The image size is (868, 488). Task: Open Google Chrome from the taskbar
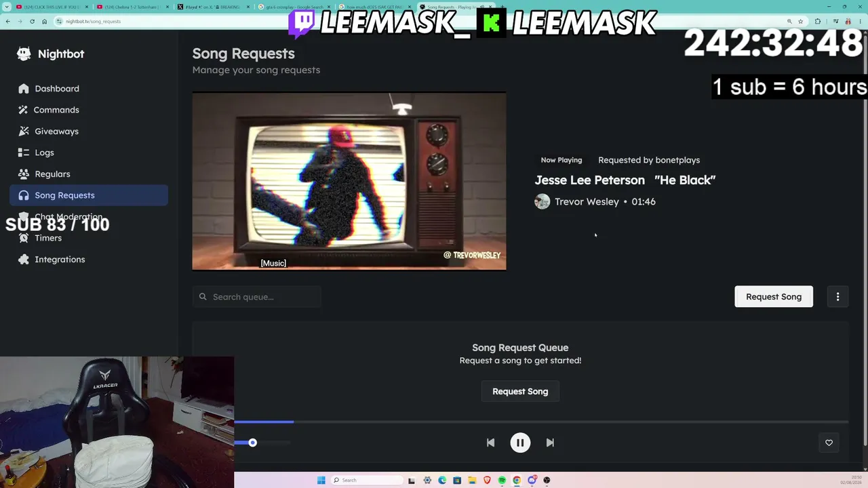click(517, 481)
